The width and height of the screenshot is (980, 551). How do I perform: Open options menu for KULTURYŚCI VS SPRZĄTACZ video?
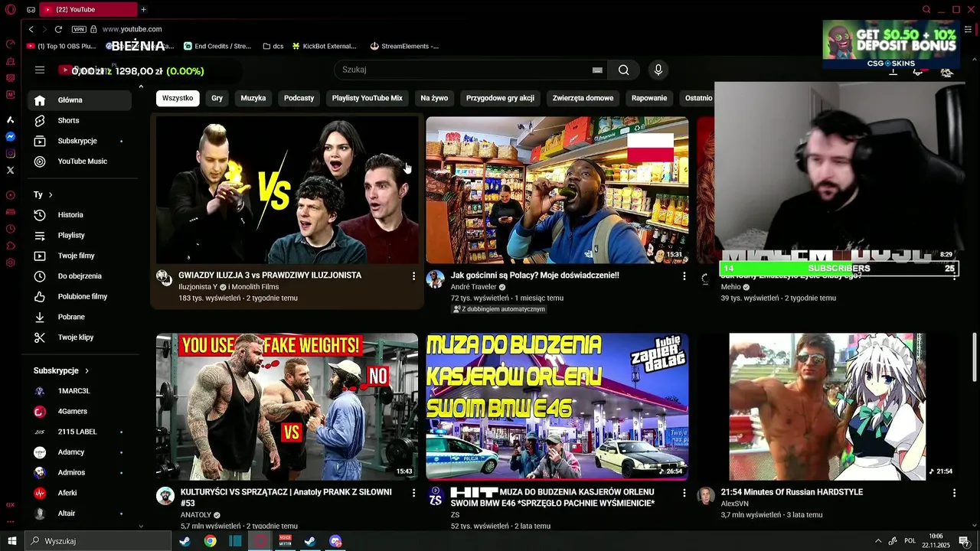click(x=413, y=493)
